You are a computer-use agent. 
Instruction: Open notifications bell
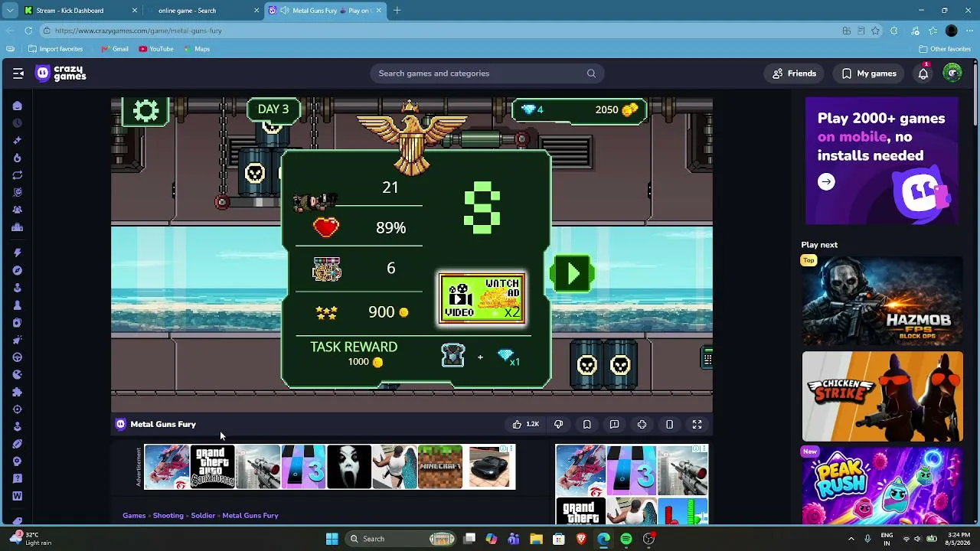tap(923, 73)
